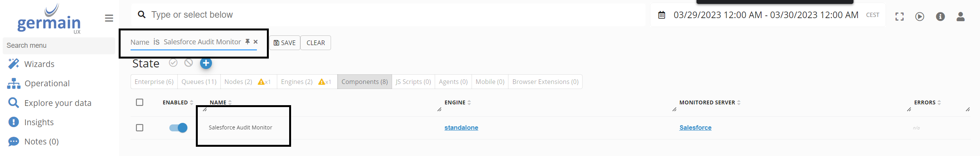
Task: Pin the Salesforce Audit Monitor filter
Action: pyautogui.click(x=248, y=42)
